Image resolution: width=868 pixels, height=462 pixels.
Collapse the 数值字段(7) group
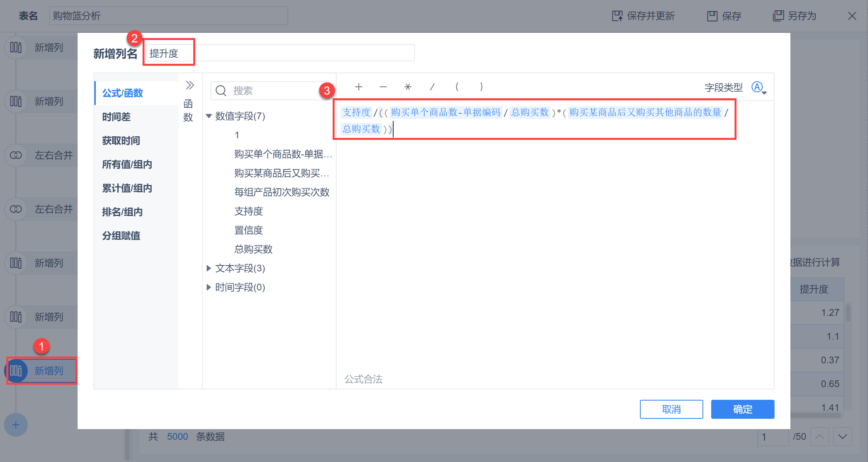coord(209,116)
